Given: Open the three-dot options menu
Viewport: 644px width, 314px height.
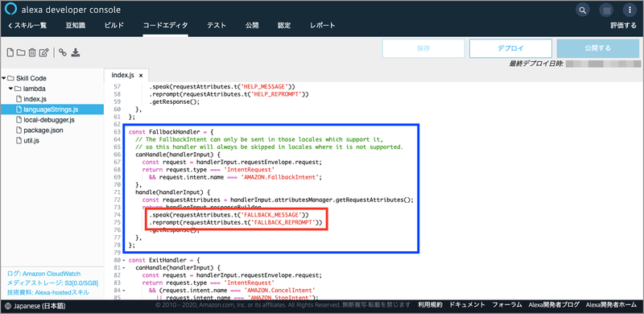Looking at the screenshot, I should (630, 10).
